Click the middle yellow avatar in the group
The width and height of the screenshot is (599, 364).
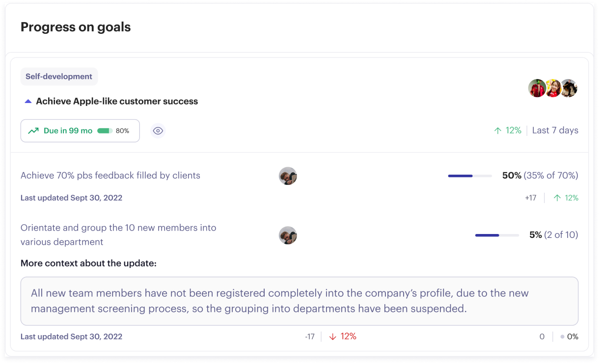(553, 88)
